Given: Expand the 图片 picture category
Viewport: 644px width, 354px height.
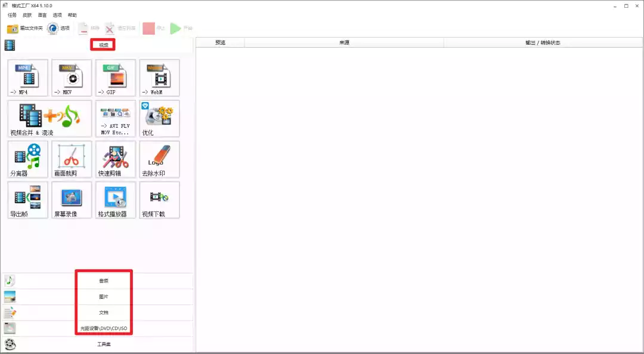Looking at the screenshot, I should [x=97, y=297].
